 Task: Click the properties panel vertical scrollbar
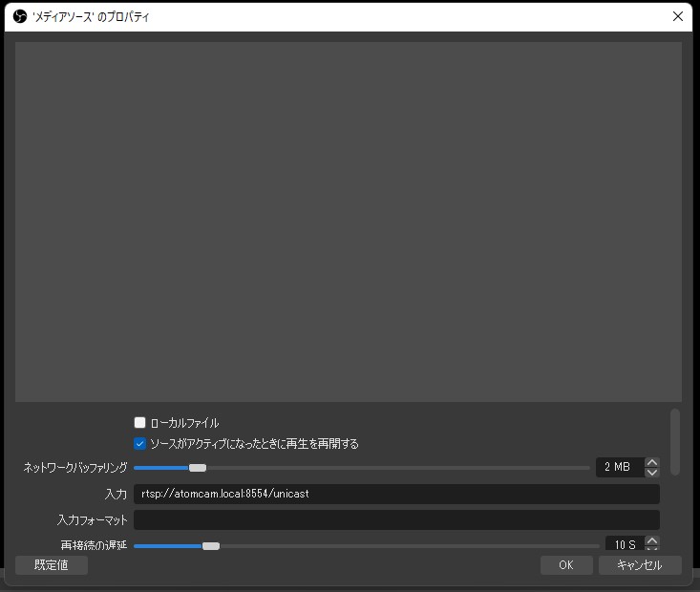[675, 442]
